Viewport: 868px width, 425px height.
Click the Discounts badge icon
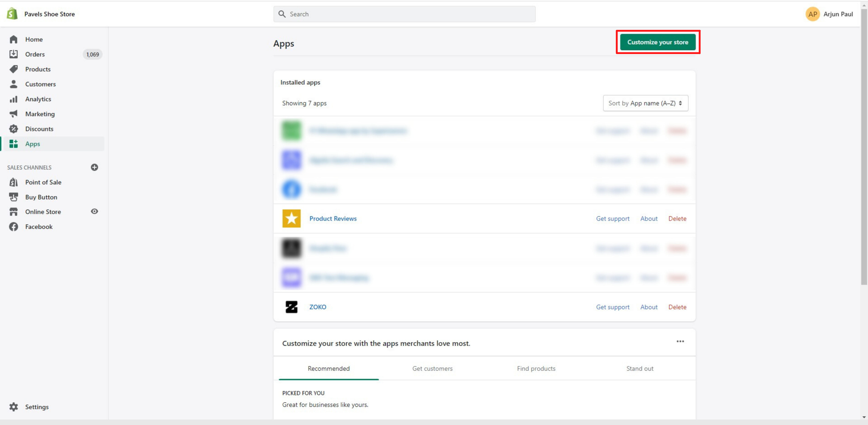click(14, 129)
